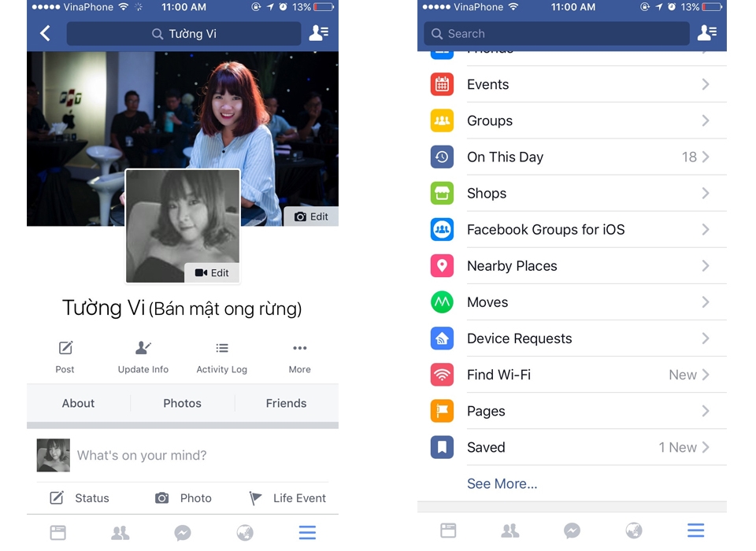The width and height of the screenshot is (756, 551).
Task: Switch to the Photos tab
Action: 182,403
